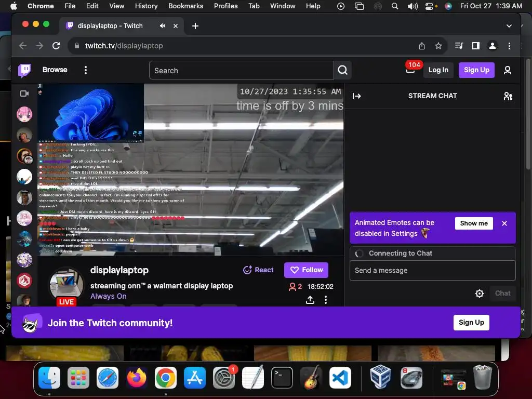The height and width of the screenshot is (399, 532).
Task: Mute the tab's audio indicator
Action: 162,26
